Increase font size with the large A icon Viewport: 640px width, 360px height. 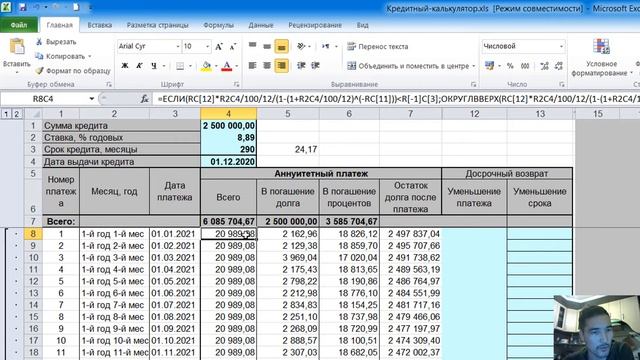219,47
